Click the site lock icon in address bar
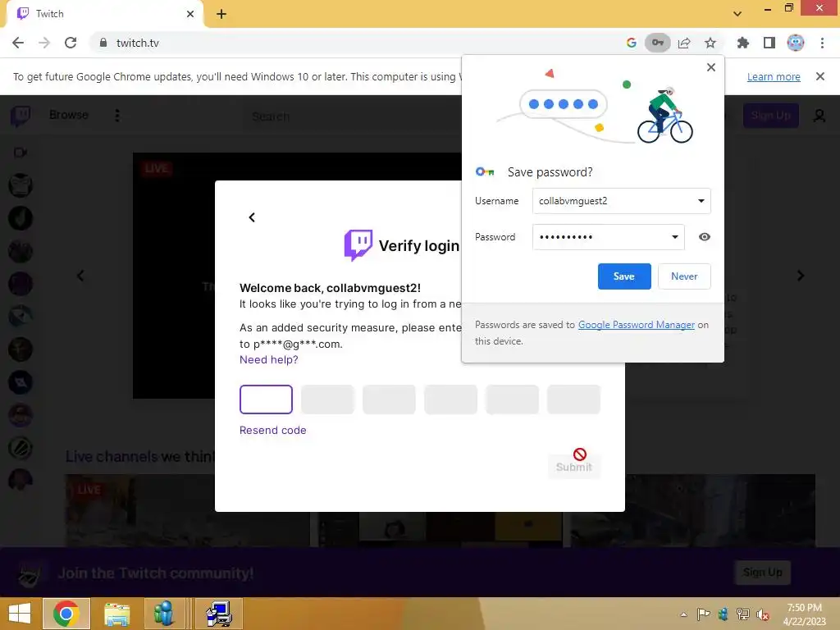Image resolution: width=840 pixels, height=630 pixels. tap(103, 43)
